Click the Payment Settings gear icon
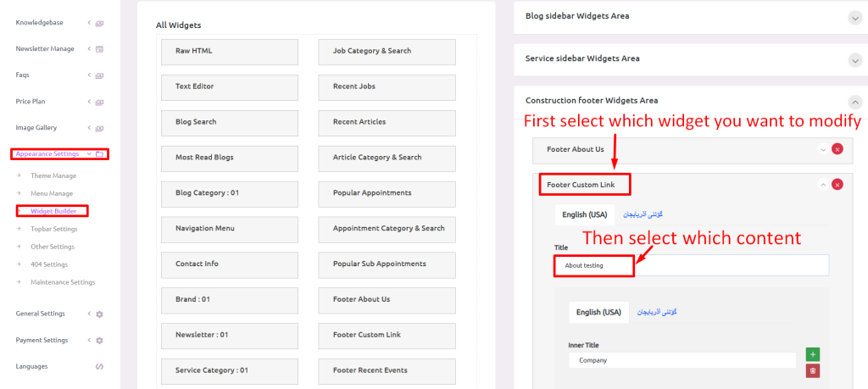The width and height of the screenshot is (868, 389). point(100,341)
